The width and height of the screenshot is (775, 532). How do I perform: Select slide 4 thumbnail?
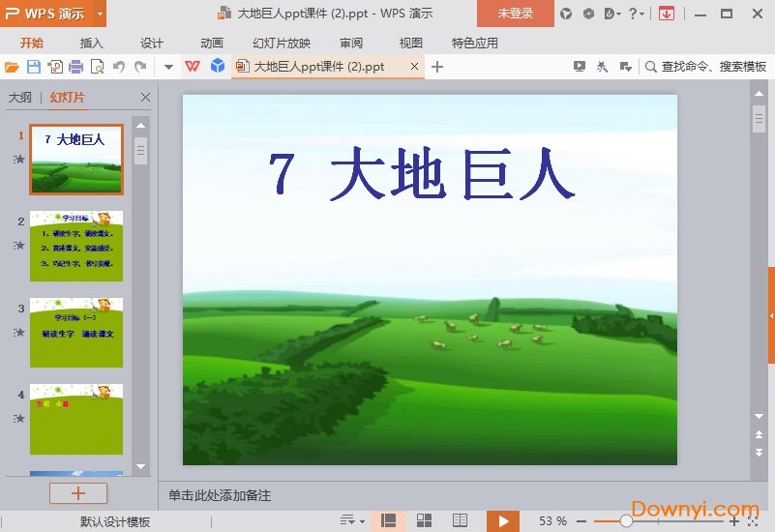76,419
